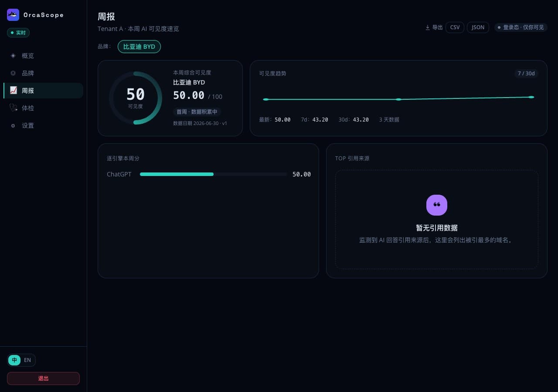
Task: Click the 本周综合可见度 label
Action: [x=192, y=73]
